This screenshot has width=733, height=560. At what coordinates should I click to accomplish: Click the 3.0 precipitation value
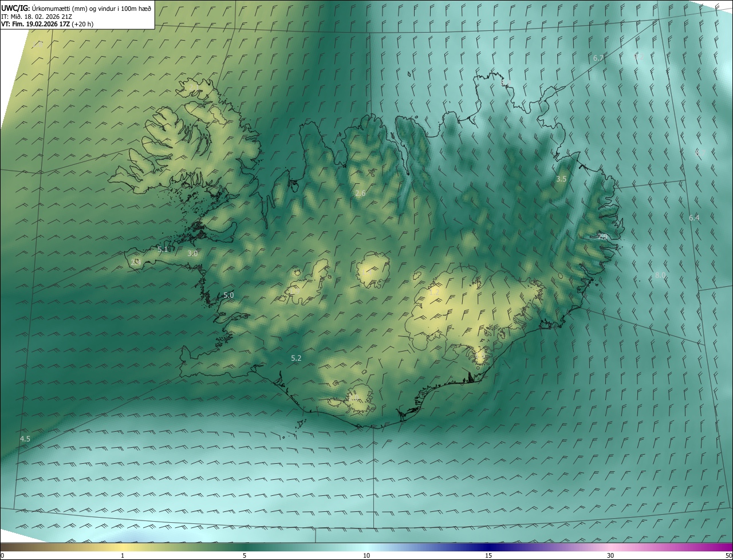coord(193,253)
